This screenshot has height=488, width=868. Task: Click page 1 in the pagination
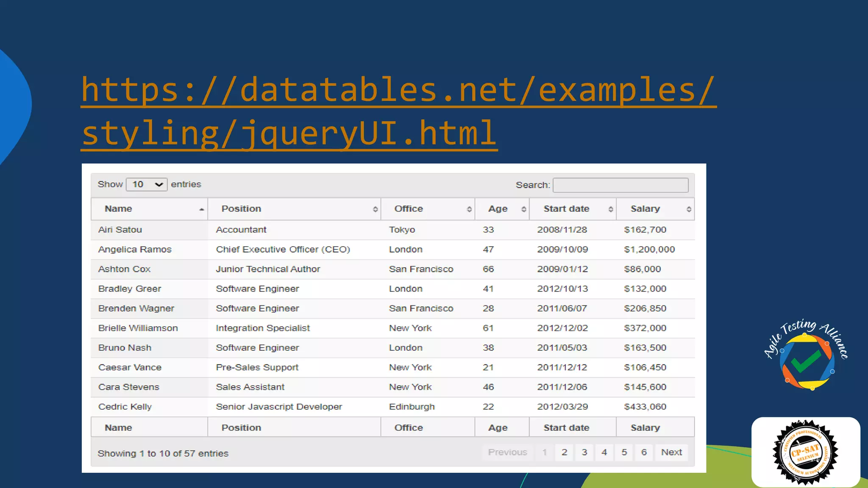coord(545,452)
